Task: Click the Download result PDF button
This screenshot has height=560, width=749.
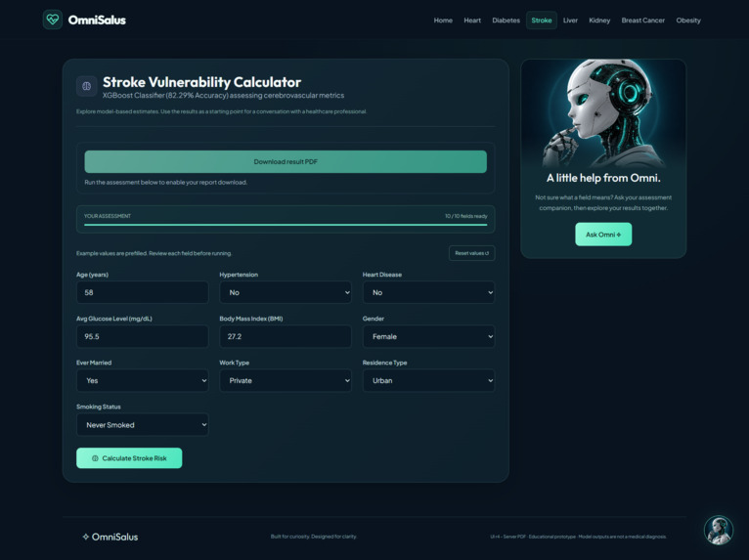Action: point(286,162)
